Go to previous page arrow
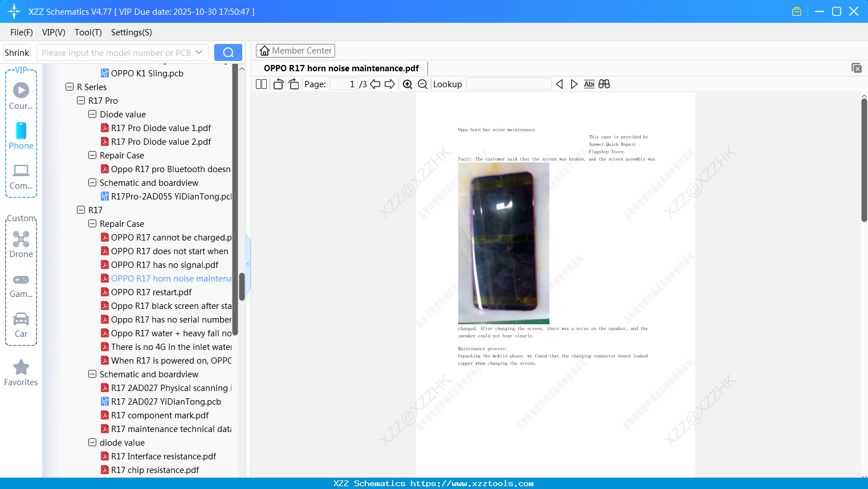 [x=375, y=84]
